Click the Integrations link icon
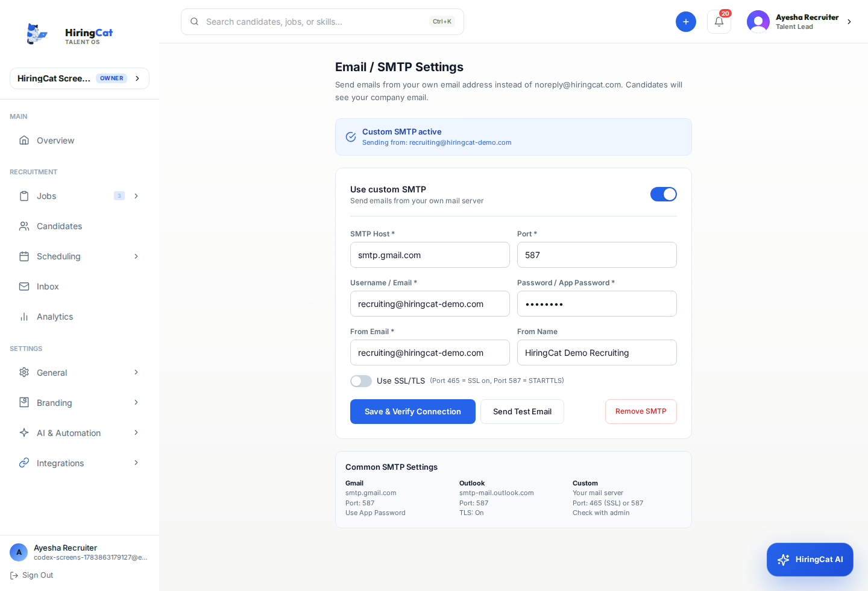The height and width of the screenshot is (591, 868). [x=24, y=463]
